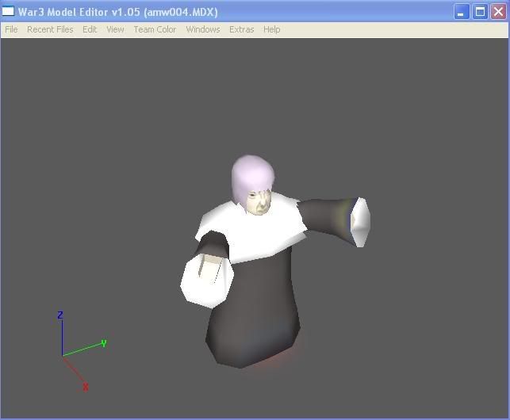This screenshot has height=420, width=510.
Task: Open the View menu
Action: point(115,29)
